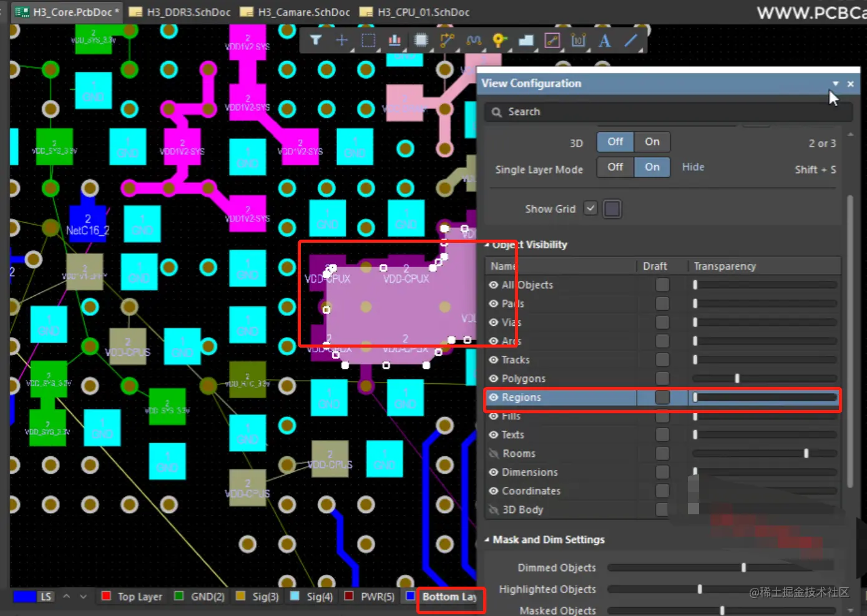Select the length tuning accordion tool

(x=474, y=41)
